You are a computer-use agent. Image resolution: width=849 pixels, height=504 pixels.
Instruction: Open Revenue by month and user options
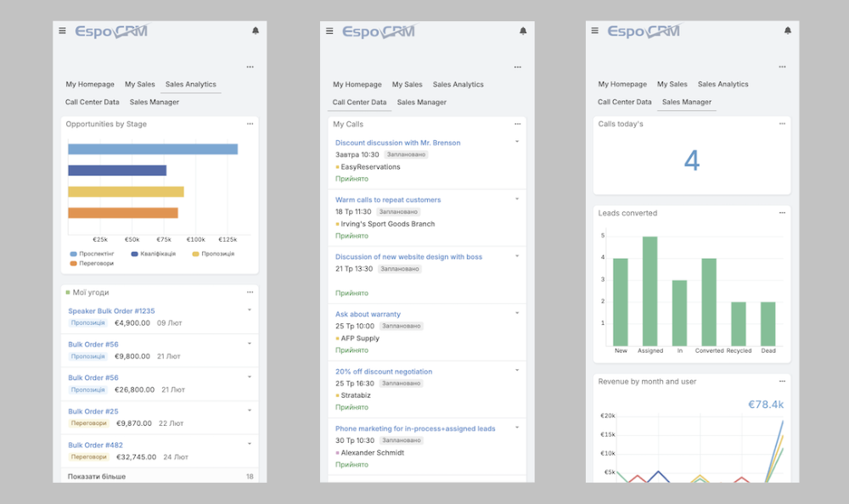click(783, 381)
